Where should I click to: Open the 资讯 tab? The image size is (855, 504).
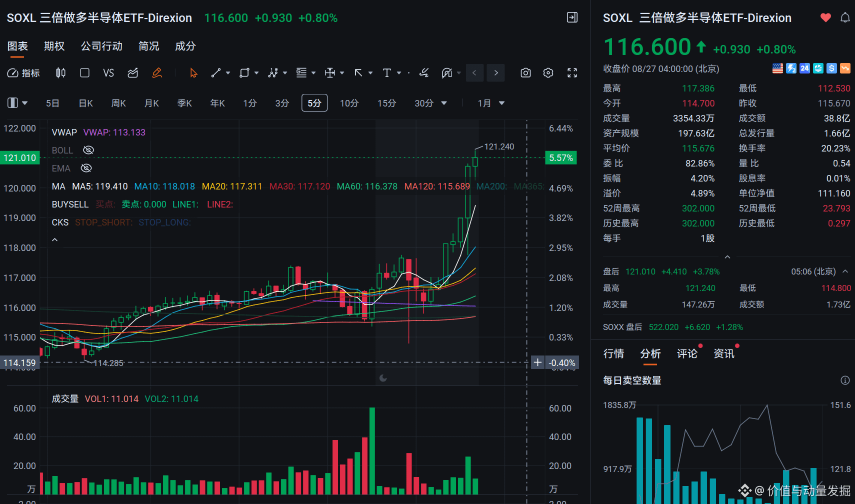(723, 353)
